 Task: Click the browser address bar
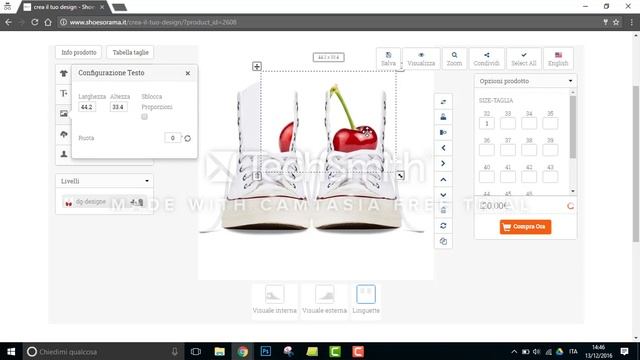(327, 22)
